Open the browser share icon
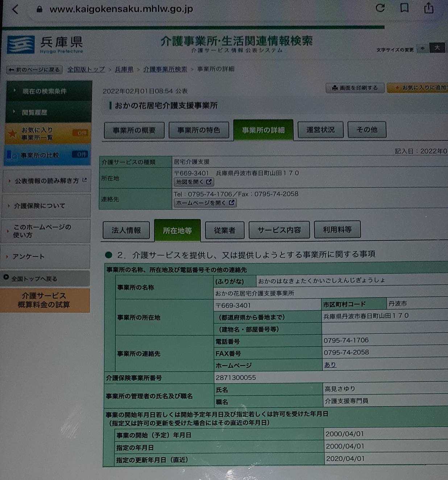Screen dimensions: 448x480 (x=429, y=8)
